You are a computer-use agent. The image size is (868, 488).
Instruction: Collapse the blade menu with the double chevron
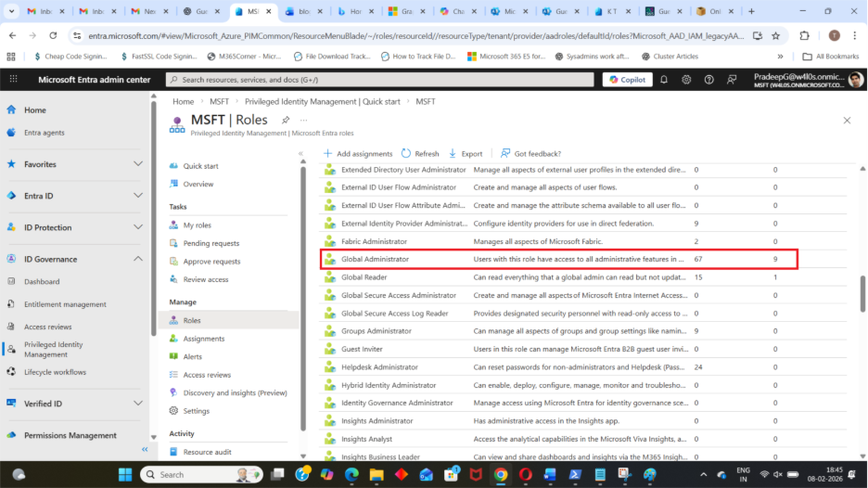(x=300, y=153)
